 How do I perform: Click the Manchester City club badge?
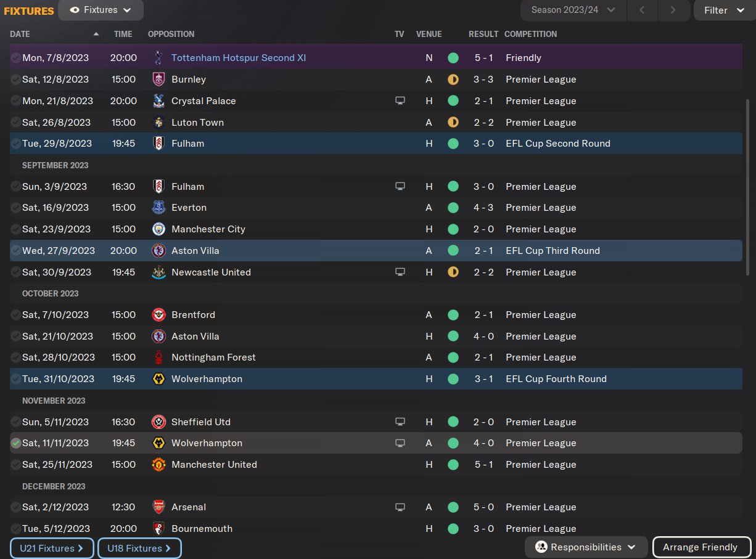pyautogui.click(x=158, y=229)
